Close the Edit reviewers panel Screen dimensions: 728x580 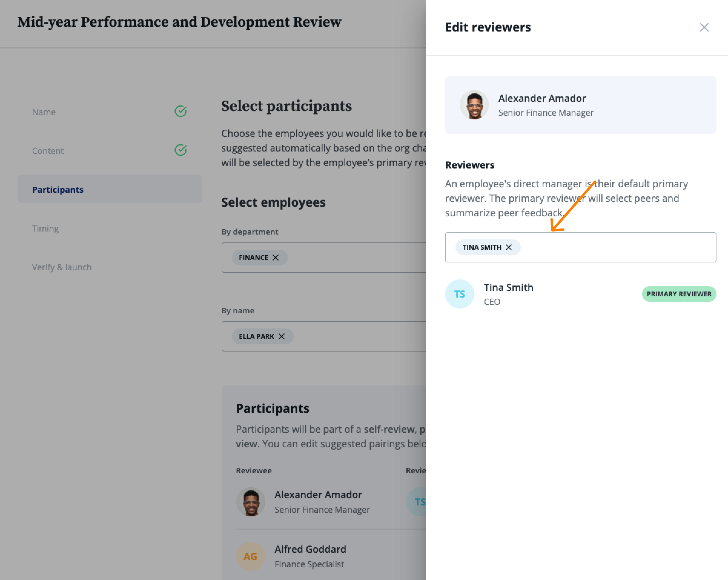(x=704, y=27)
